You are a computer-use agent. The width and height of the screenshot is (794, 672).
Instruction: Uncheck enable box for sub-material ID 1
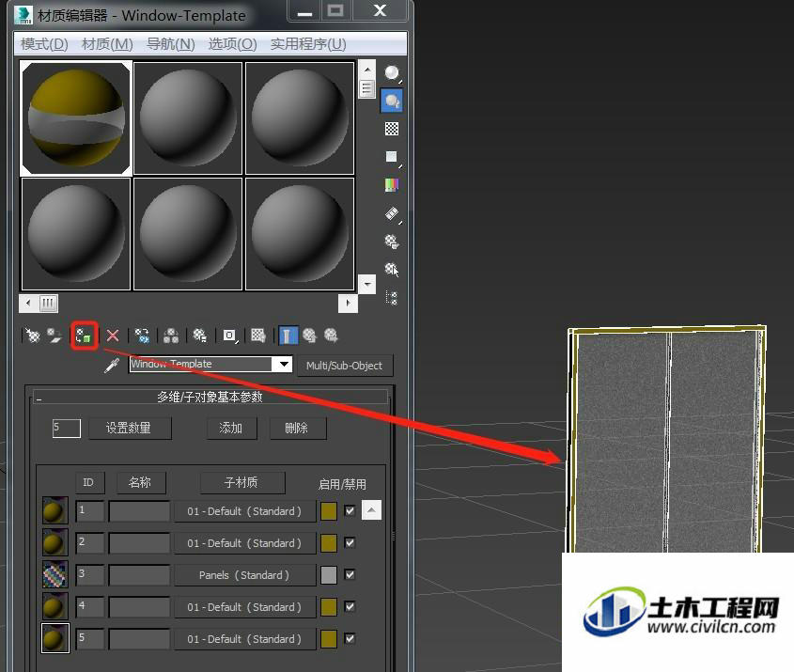click(350, 511)
